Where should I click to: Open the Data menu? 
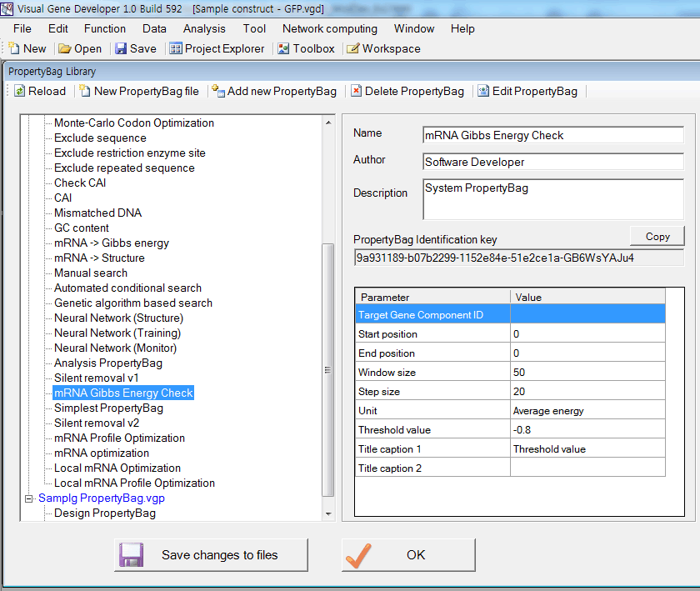pos(154,28)
